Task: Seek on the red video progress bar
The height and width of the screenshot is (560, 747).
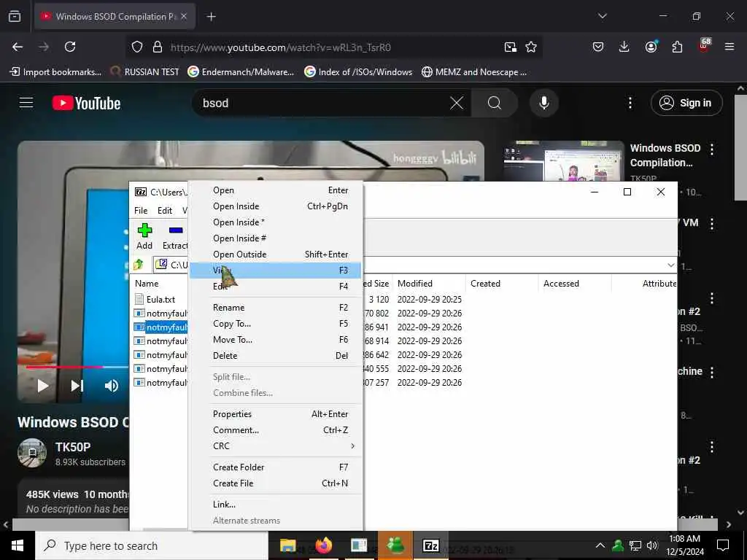Action: click(64, 367)
